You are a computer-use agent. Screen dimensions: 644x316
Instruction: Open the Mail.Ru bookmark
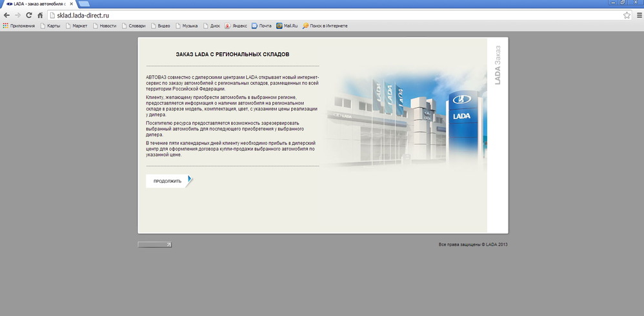pyautogui.click(x=287, y=25)
